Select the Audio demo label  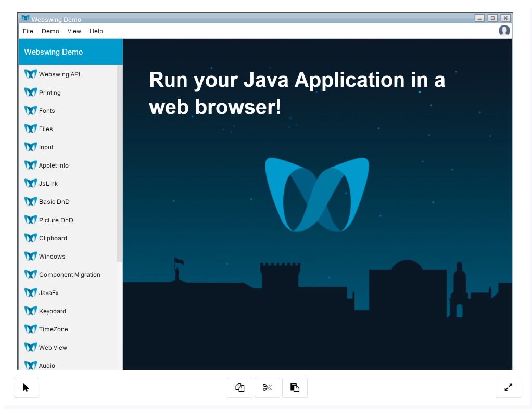pos(47,366)
